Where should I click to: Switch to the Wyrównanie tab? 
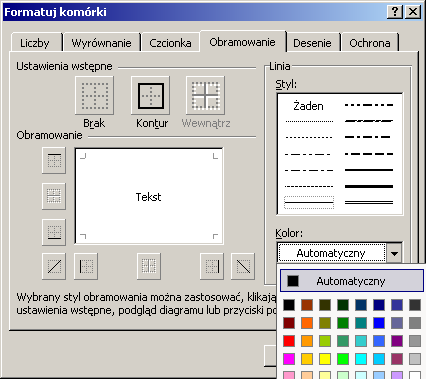101,43
